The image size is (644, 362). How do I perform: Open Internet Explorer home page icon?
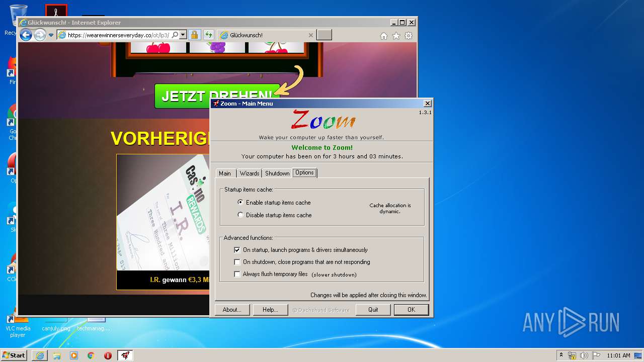pos(384,36)
